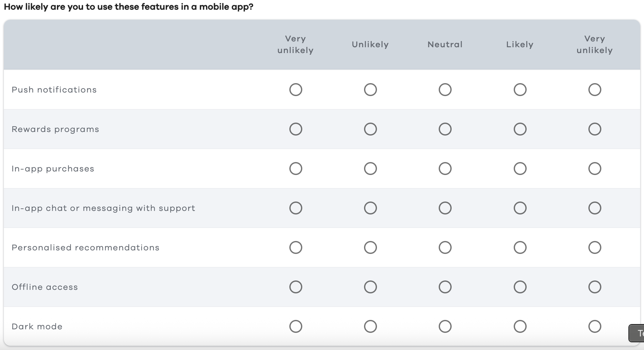
Task: Select Very unlikely for Push notifications
Action: (296, 90)
